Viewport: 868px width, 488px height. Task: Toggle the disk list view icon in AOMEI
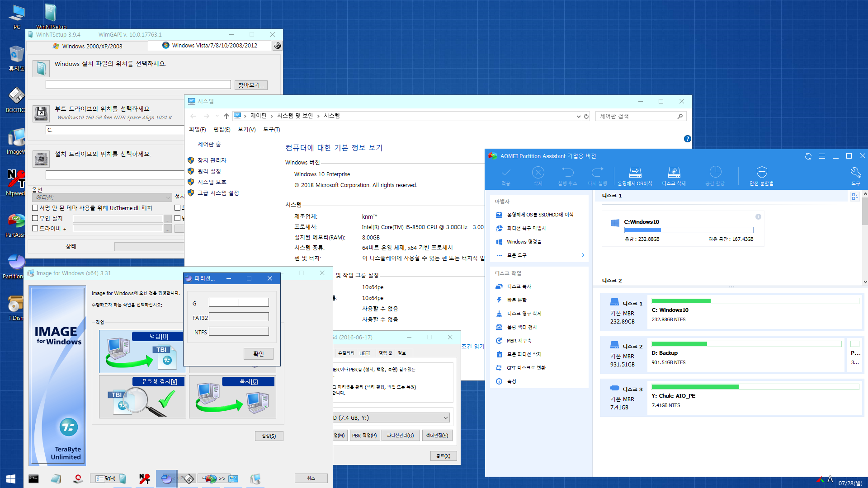click(x=854, y=196)
